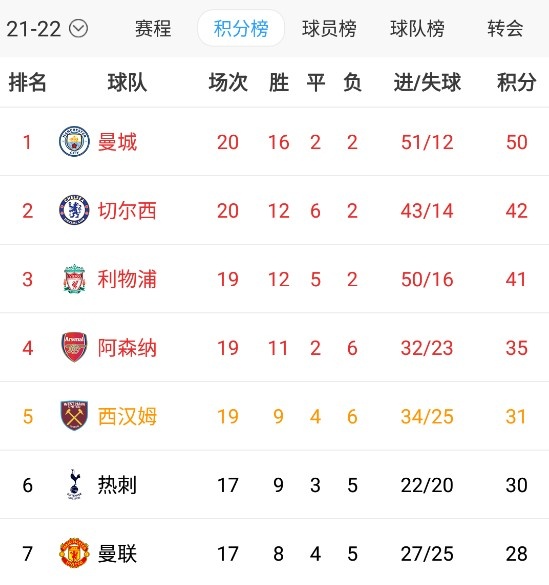Open the 球员榜 tab
The height and width of the screenshot is (585, 549).
coord(329,29)
